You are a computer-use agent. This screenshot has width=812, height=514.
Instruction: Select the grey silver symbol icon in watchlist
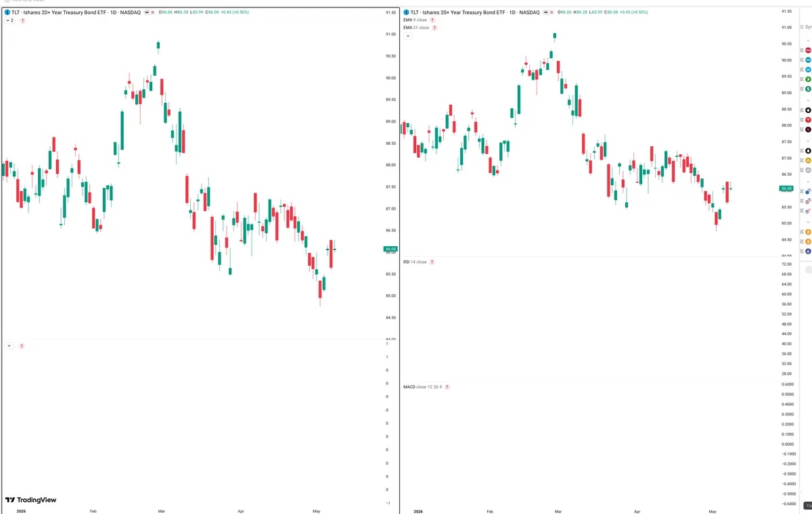[808, 170]
